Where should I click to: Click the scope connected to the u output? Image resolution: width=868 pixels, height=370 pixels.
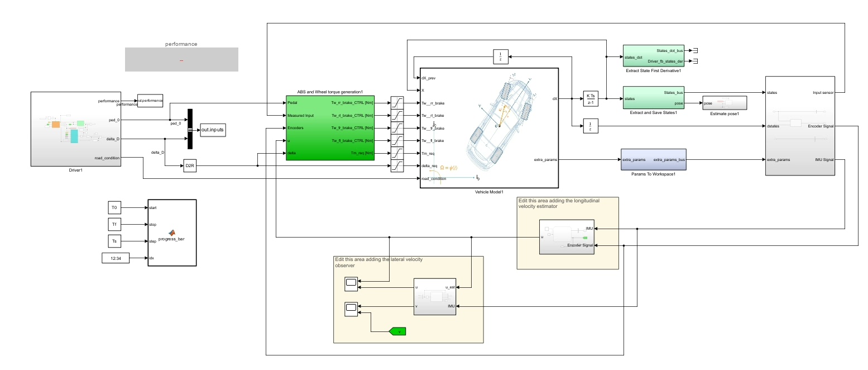351,284
